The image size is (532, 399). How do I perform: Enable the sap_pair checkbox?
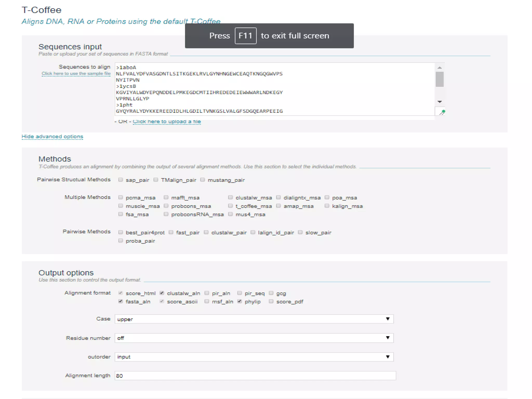[x=121, y=180]
